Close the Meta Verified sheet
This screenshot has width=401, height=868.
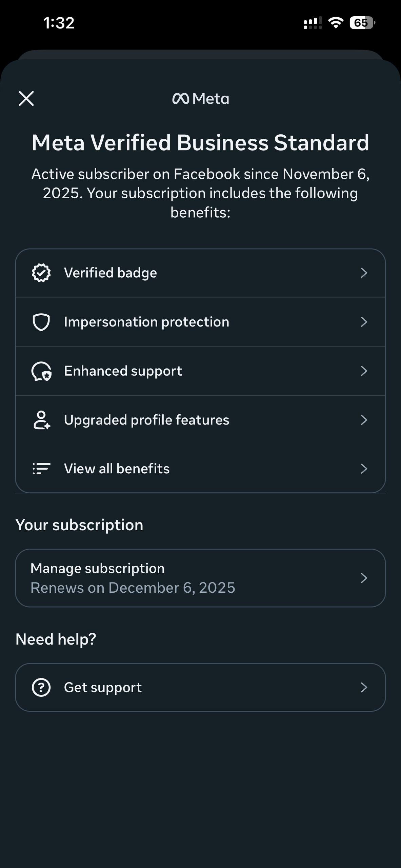26,99
